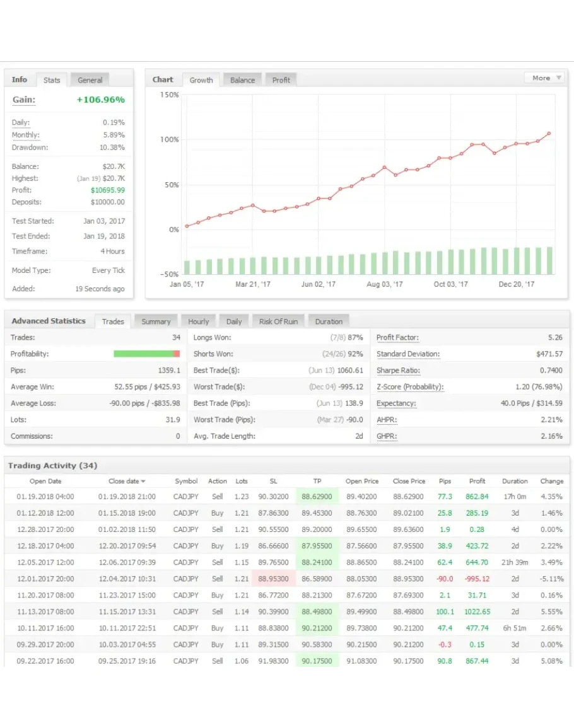Sort trading activity by Open Date column
The image size is (574, 728).
point(45,482)
